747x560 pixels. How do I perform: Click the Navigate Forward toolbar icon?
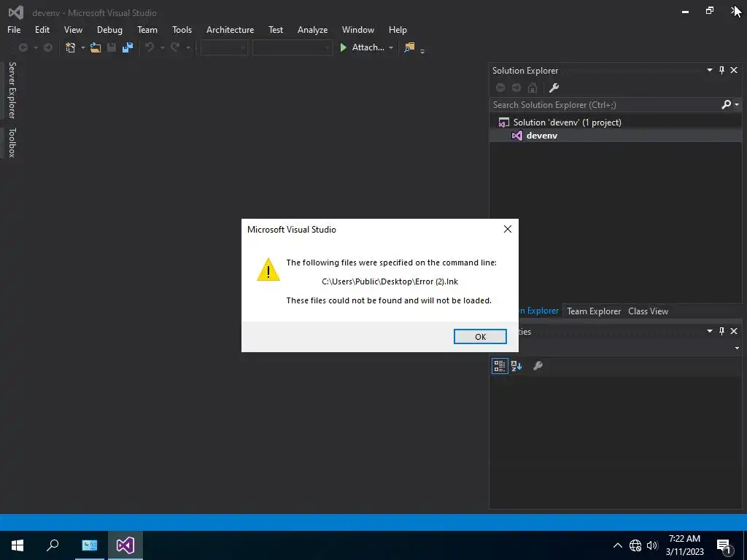pos(47,47)
